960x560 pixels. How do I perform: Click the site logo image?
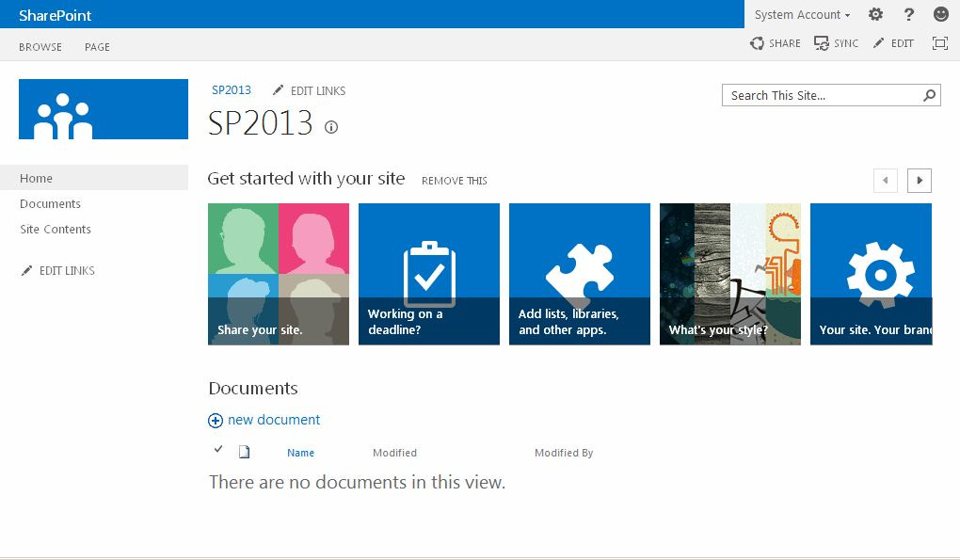103,109
